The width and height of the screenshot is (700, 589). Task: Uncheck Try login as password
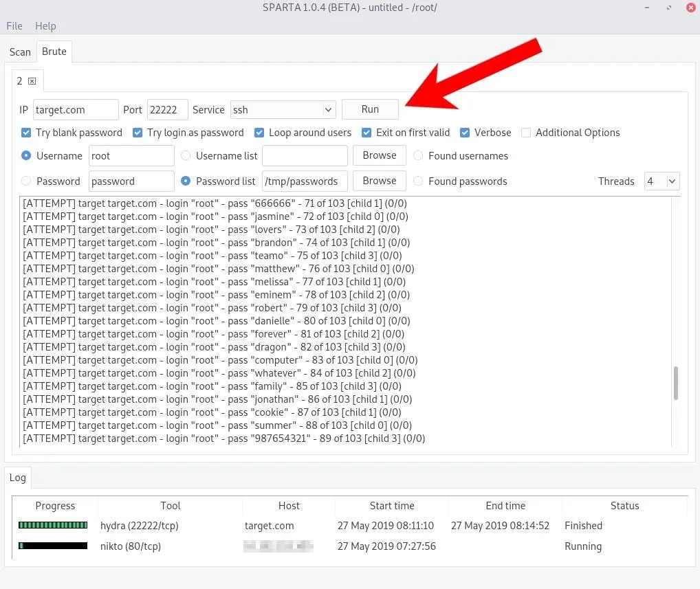click(x=138, y=133)
